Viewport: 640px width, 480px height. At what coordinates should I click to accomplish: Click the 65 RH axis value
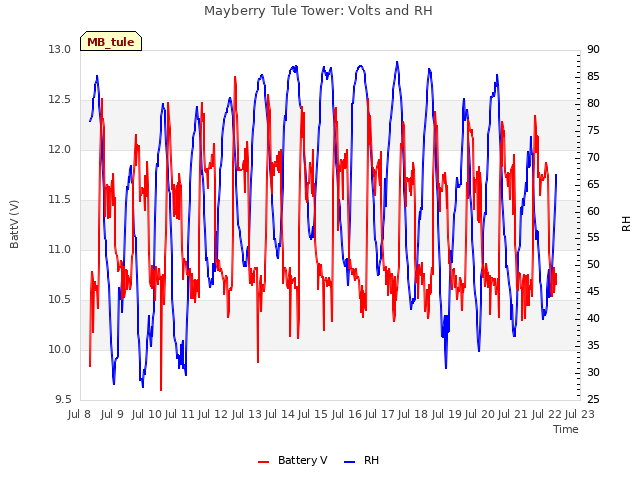click(593, 184)
